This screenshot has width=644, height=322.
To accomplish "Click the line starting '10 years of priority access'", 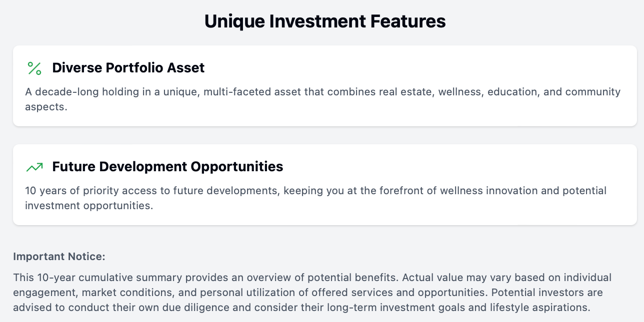I will (316, 191).
